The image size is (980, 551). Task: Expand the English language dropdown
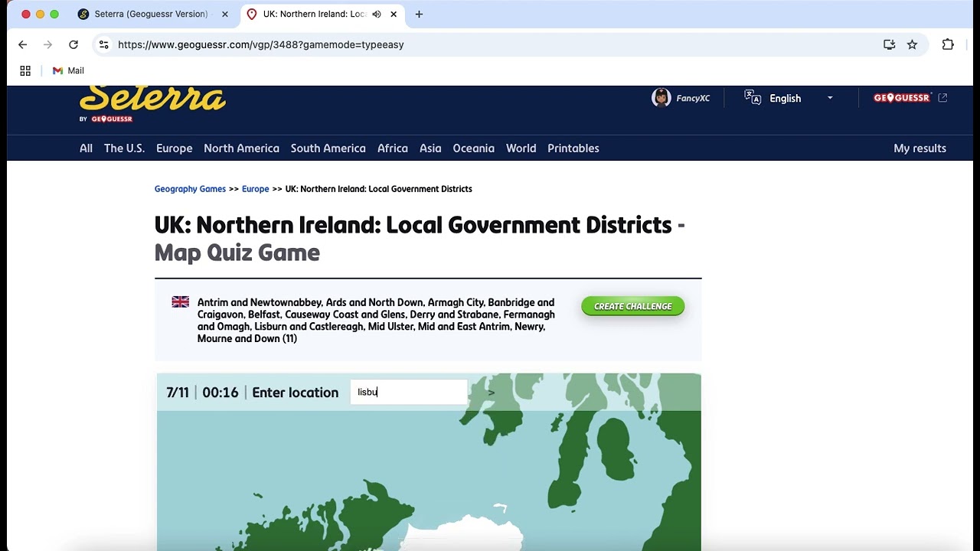(830, 98)
